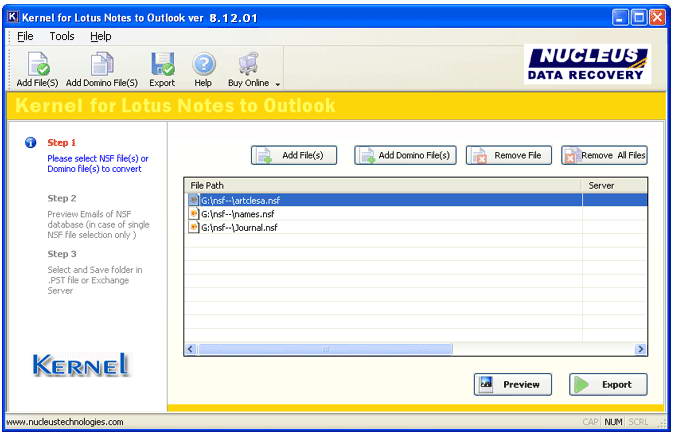Click the green arrow Export button
The height and width of the screenshot is (434, 673).
click(608, 384)
